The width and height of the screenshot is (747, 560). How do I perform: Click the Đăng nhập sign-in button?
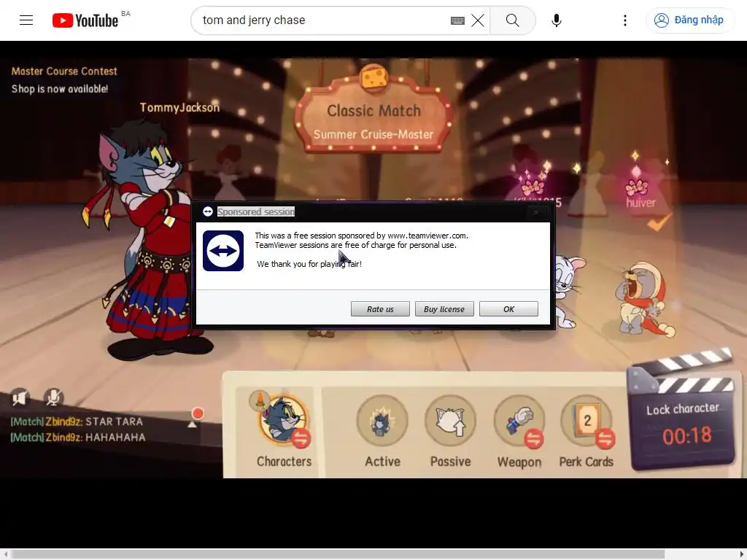(x=689, y=20)
